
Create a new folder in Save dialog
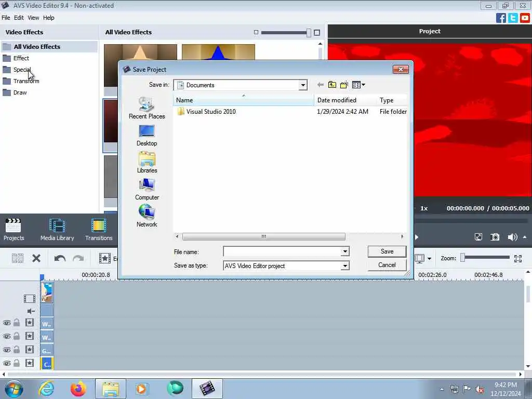pyautogui.click(x=344, y=85)
